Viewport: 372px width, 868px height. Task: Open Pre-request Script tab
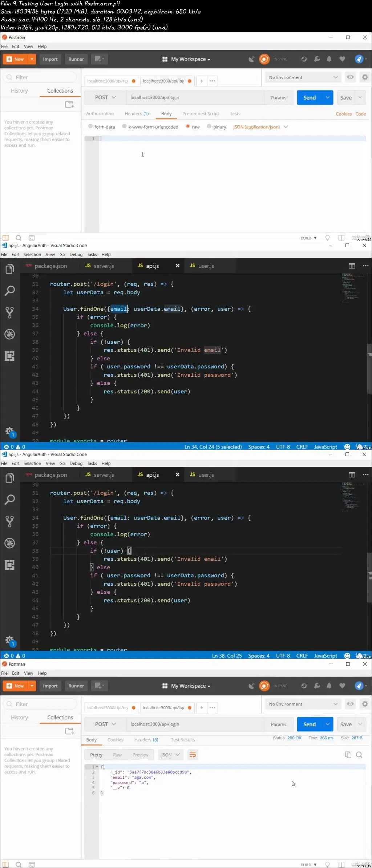point(201,114)
